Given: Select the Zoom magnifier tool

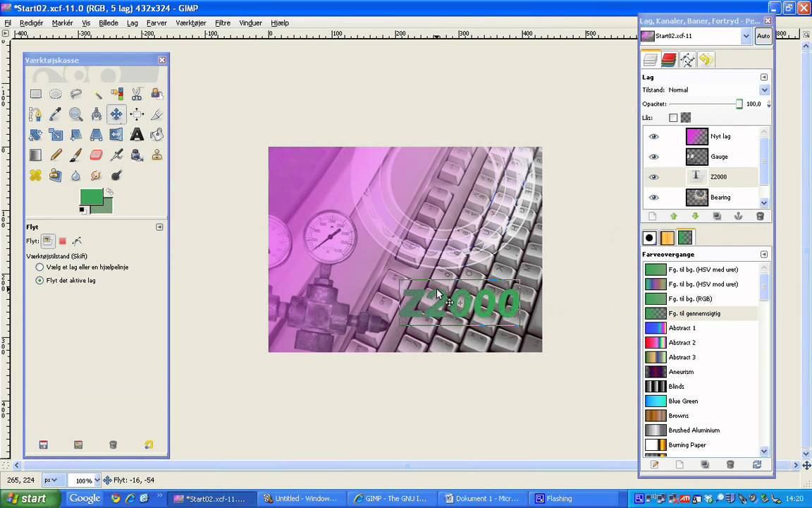Looking at the screenshot, I should point(76,114).
